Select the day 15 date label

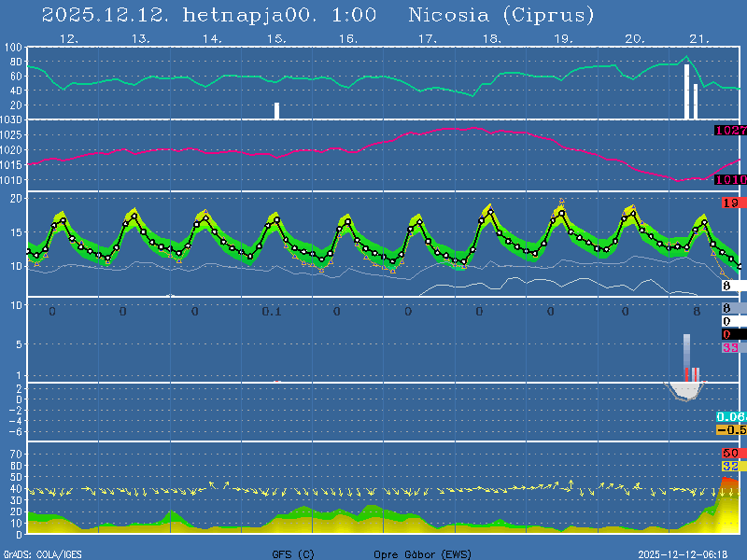(x=275, y=38)
